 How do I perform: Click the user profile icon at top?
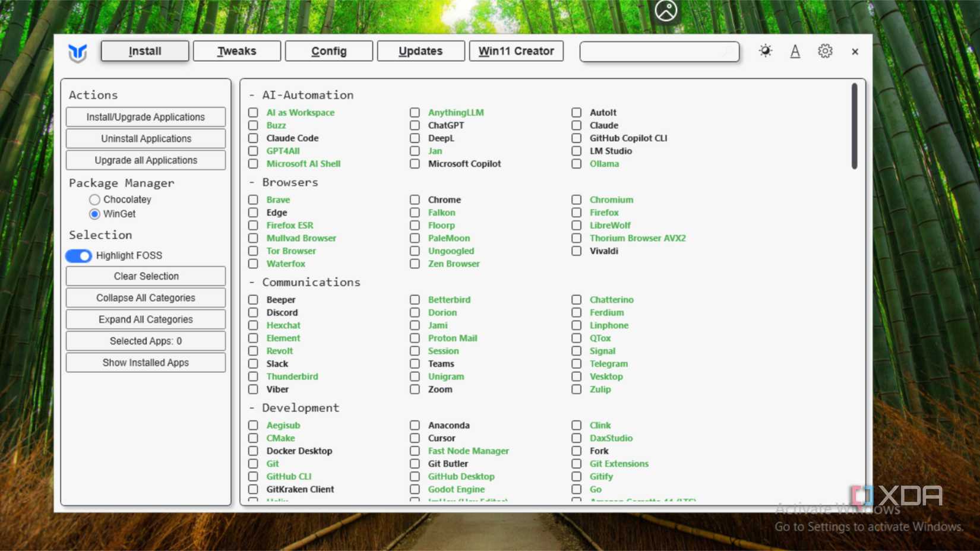[665, 11]
